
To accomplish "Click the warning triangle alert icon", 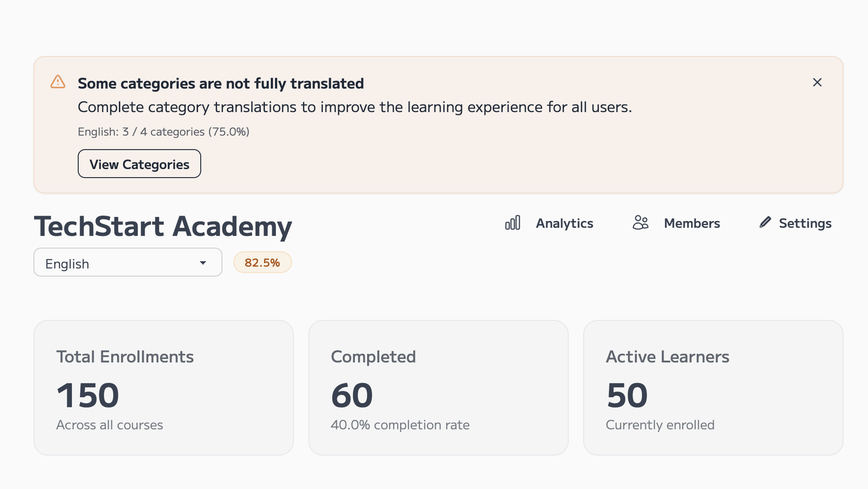I will (x=58, y=82).
